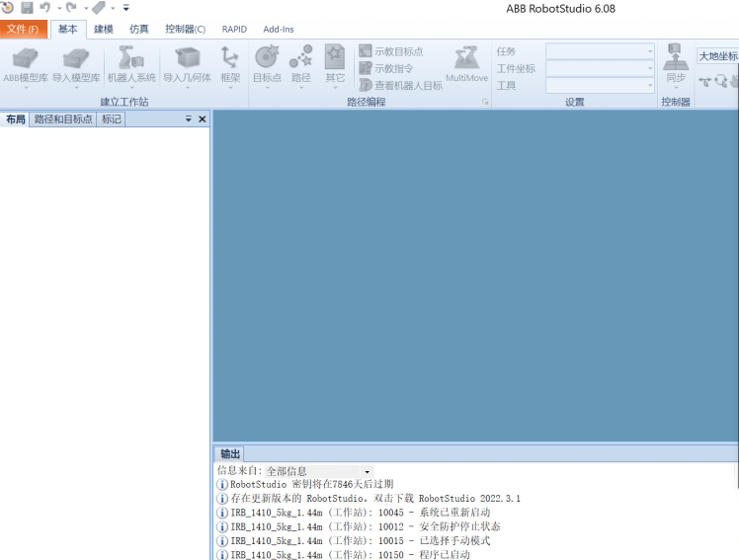Screen dimensions: 739x560
Task: Switch to the 路径和目标点 panel tab
Action: 63,120
